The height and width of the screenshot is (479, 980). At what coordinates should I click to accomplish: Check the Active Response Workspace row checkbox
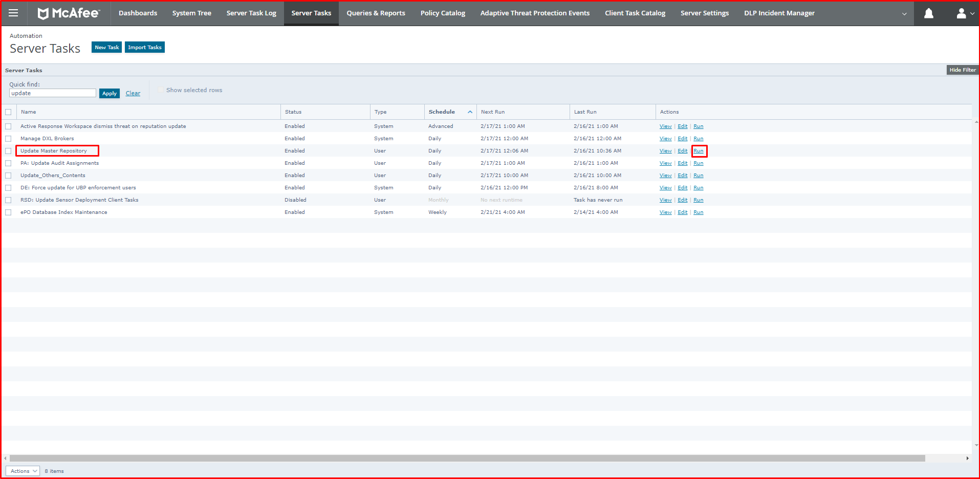pos(8,126)
